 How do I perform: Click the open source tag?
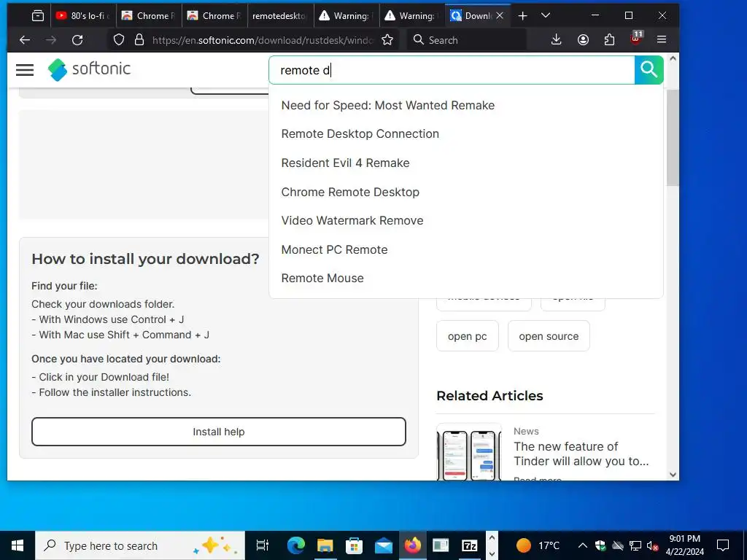(549, 336)
